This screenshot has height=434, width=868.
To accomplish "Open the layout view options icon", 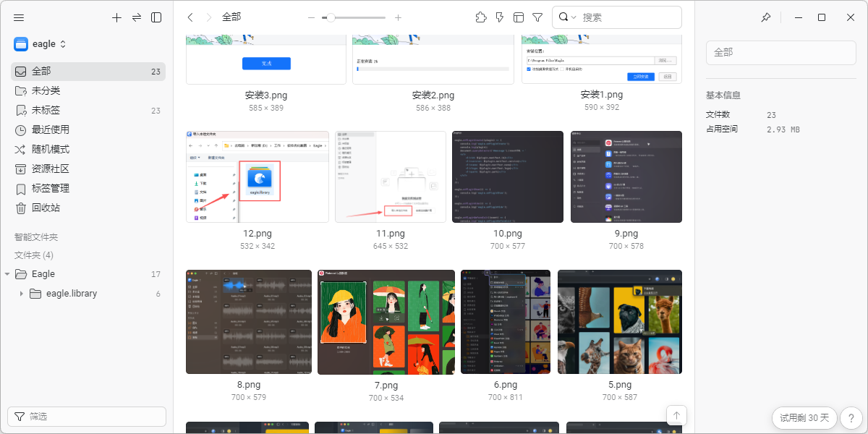I will (x=519, y=17).
